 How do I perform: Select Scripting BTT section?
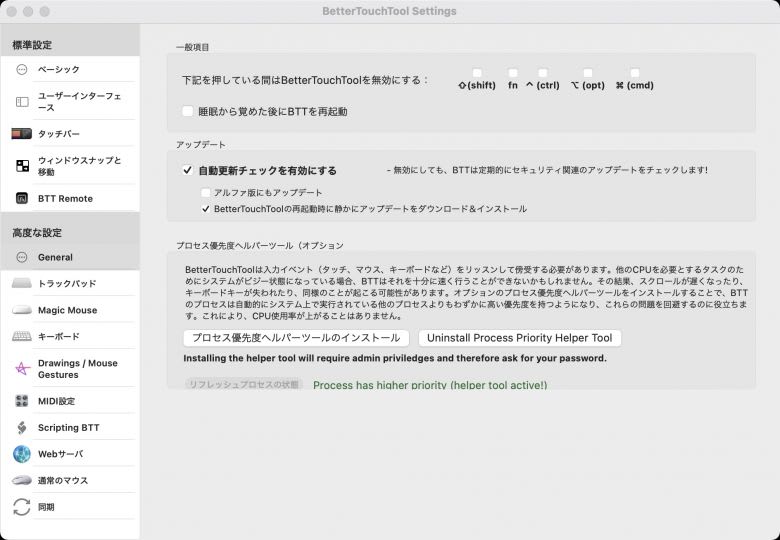pos(71,428)
